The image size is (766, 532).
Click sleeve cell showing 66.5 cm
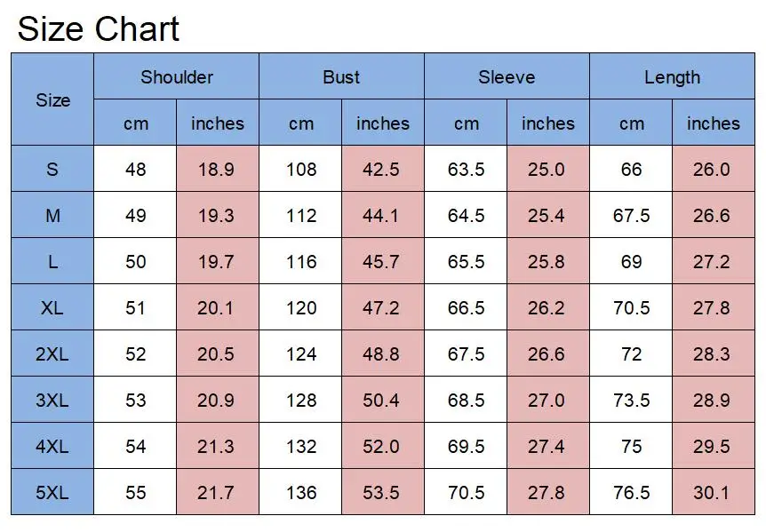(x=466, y=307)
